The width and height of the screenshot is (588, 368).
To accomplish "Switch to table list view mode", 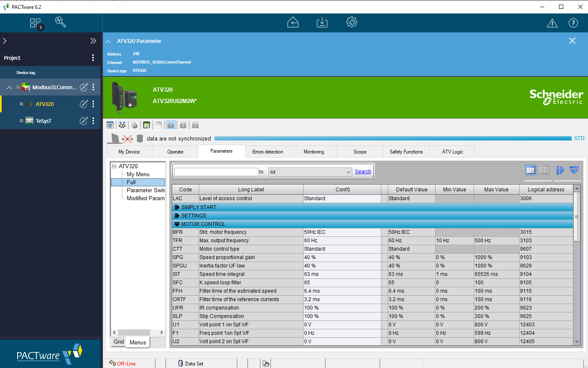I will (x=530, y=170).
